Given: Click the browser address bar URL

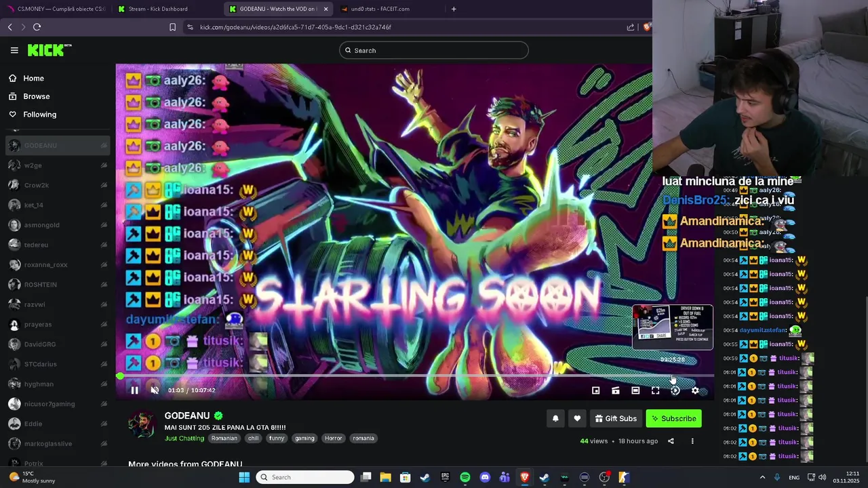Looking at the screenshot, I should pos(296,27).
